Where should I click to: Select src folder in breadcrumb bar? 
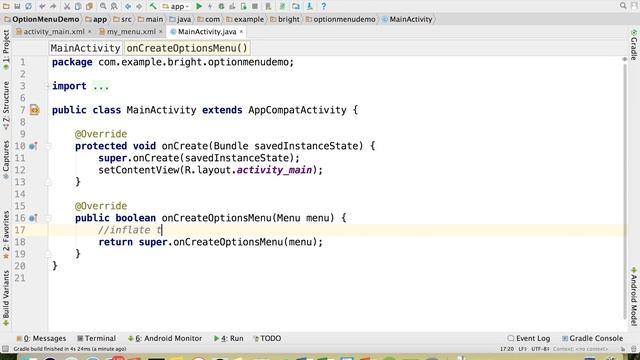pos(122,19)
